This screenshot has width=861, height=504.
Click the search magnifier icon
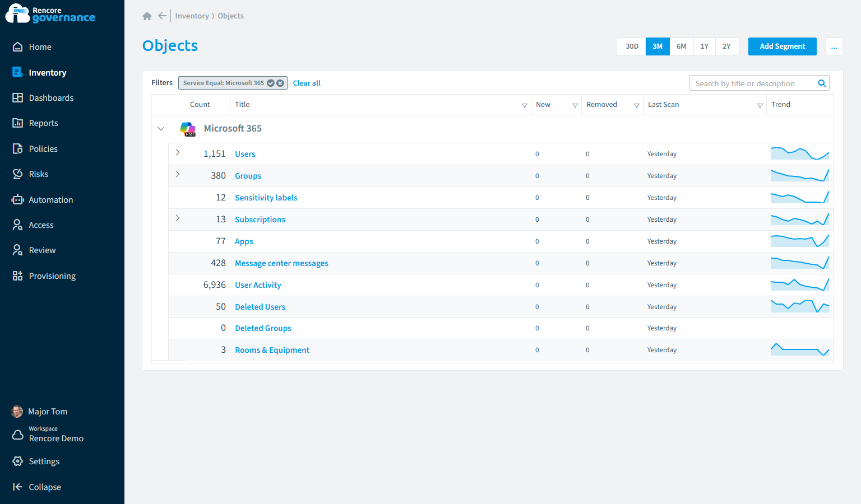[822, 83]
